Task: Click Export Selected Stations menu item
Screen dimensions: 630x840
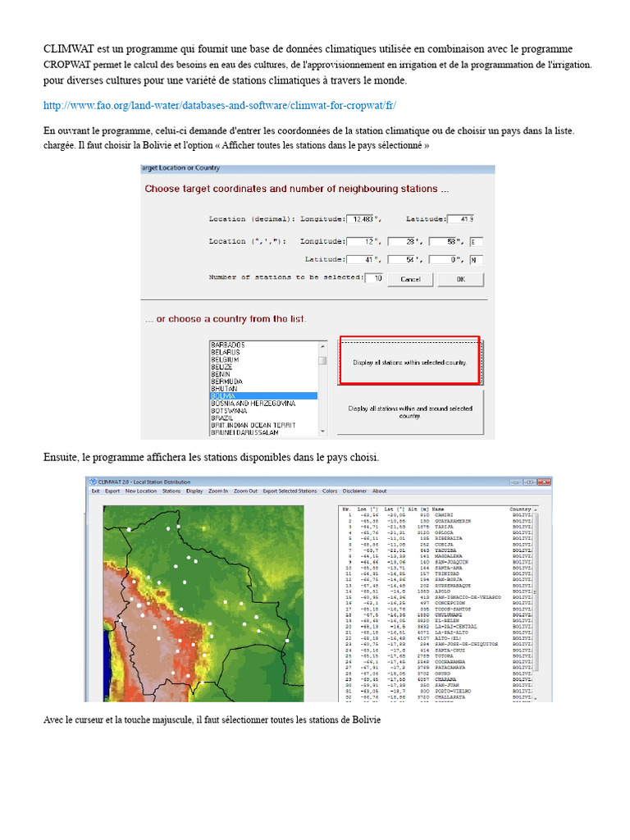Action: tap(290, 491)
